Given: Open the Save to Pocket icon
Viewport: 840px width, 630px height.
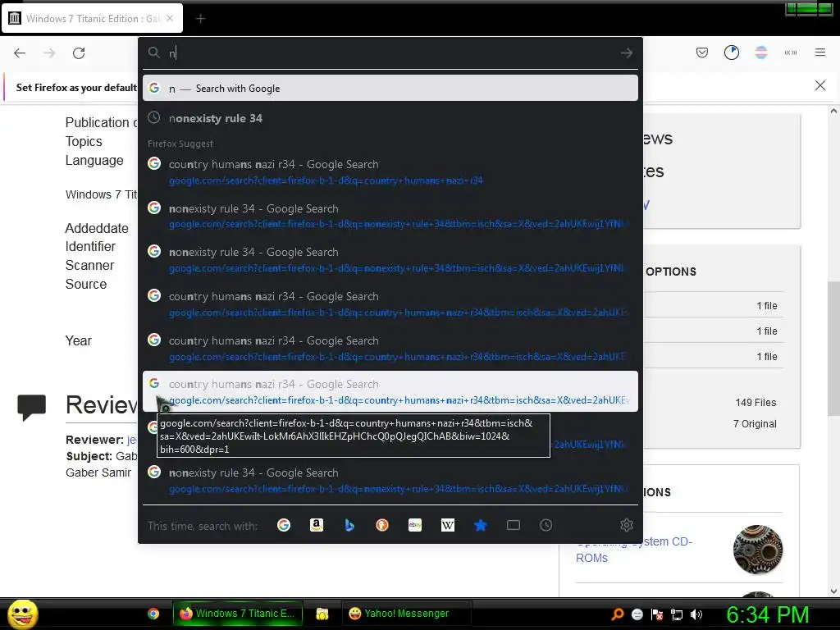Looking at the screenshot, I should pos(702,52).
